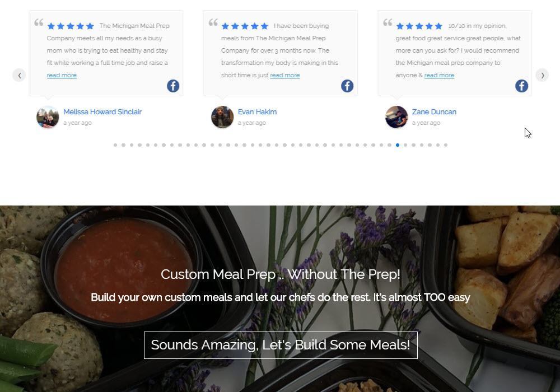This screenshot has height=392, width=560.
Task: Click Sounds Amazing, Let's Build Some Meals button
Action: pyautogui.click(x=281, y=345)
